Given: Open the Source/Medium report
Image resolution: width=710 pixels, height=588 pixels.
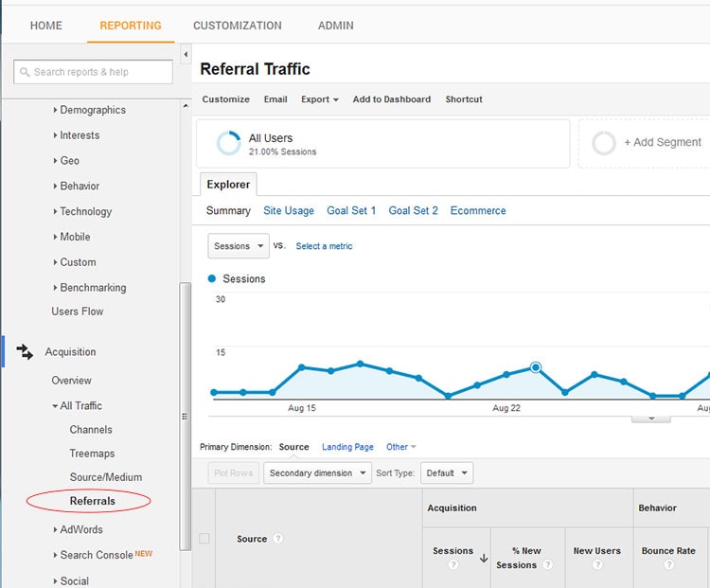Looking at the screenshot, I should pos(106,477).
